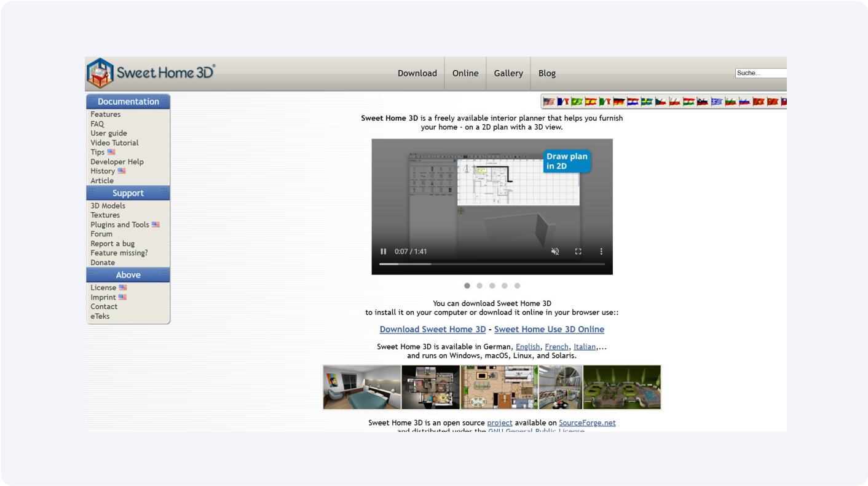Open the Developer Help link
The height and width of the screenshot is (486, 868).
click(117, 162)
